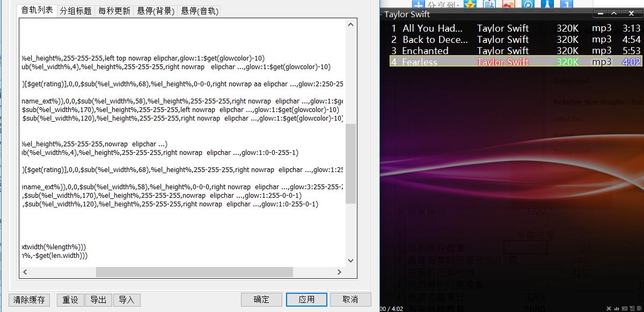Place cursor in the xtwidth(%length%))) script line
Viewport: 644px width, 312px height.
(x=54, y=247)
